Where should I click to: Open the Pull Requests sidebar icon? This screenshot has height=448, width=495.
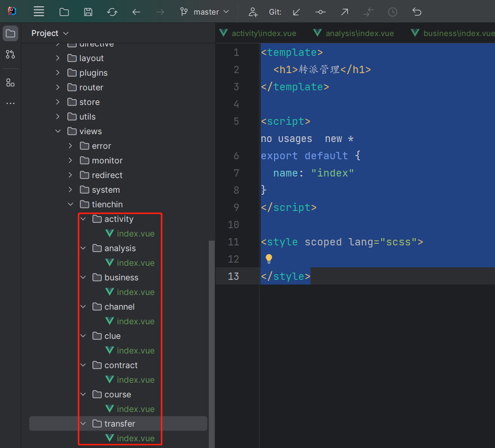pos(10,54)
